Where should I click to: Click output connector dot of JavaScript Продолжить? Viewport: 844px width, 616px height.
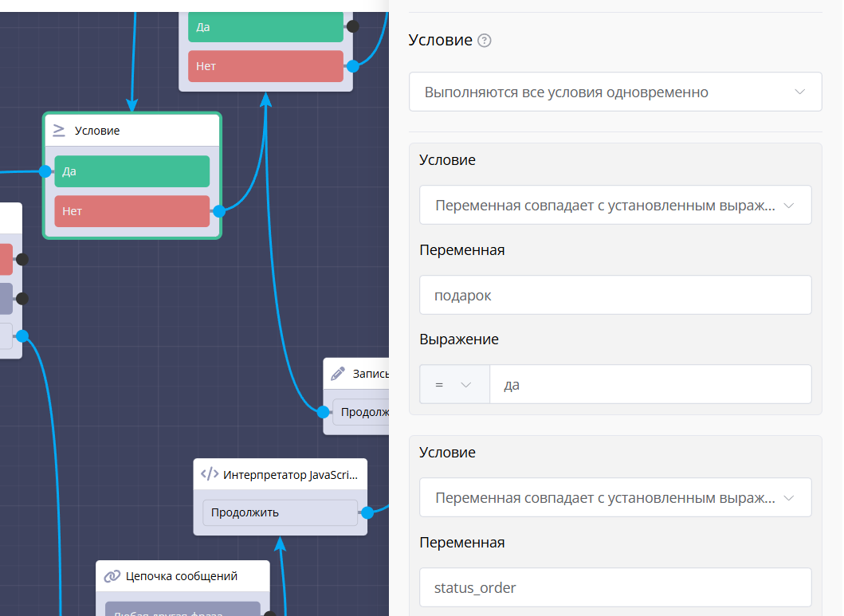[x=367, y=512]
